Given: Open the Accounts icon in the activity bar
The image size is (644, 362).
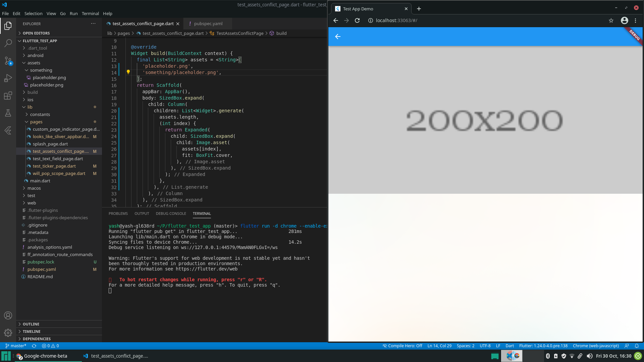Looking at the screenshot, I should click(x=8, y=315).
